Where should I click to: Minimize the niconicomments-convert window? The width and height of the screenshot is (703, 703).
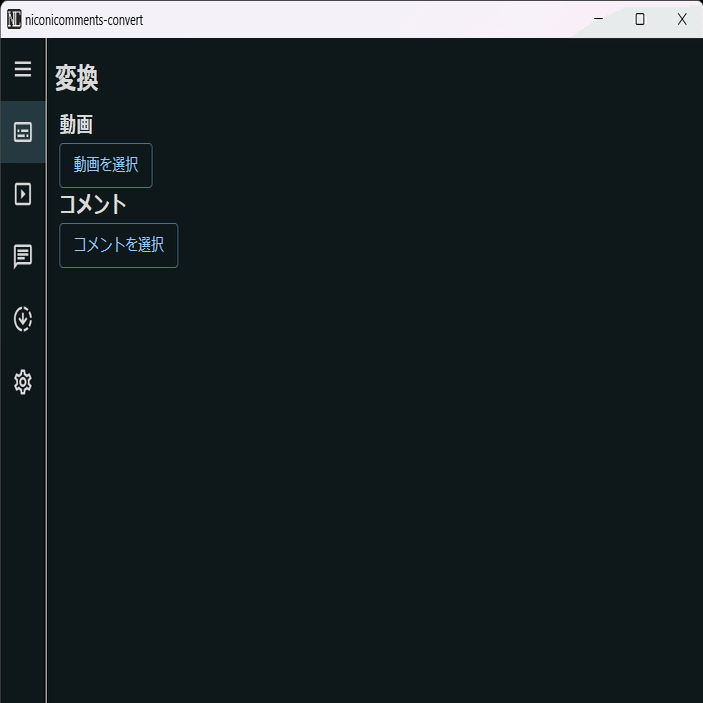click(598, 19)
